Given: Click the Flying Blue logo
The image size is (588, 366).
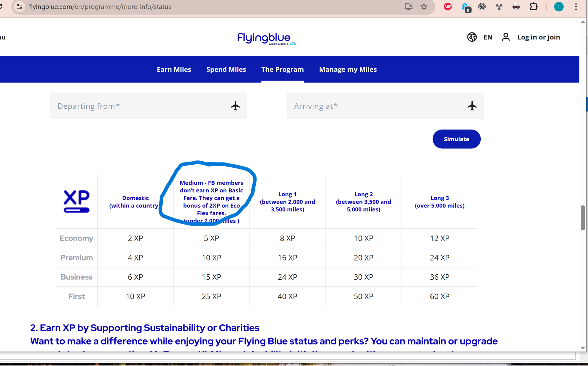Looking at the screenshot, I should pos(267,38).
